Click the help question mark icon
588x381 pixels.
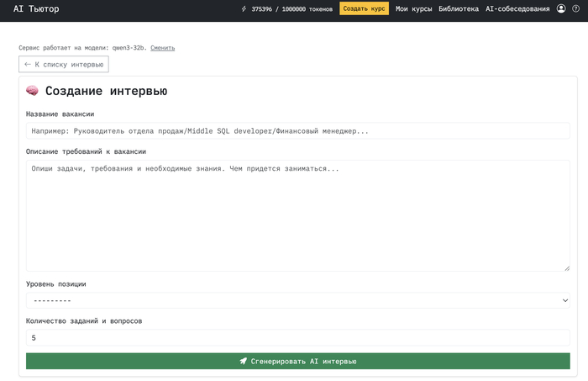click(575, 8)
